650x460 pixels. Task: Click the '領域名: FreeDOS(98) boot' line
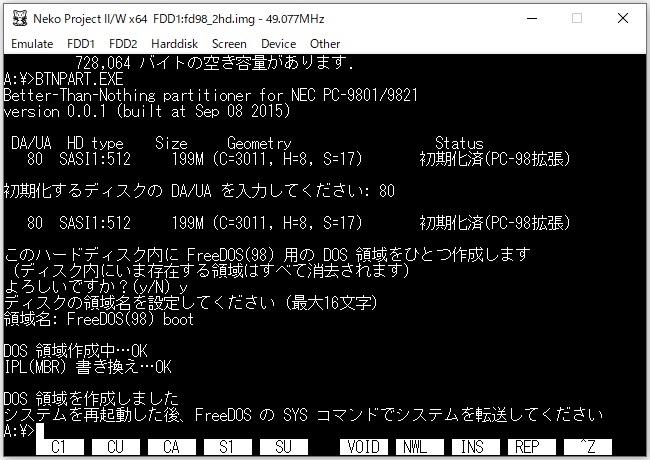point(99,319)
